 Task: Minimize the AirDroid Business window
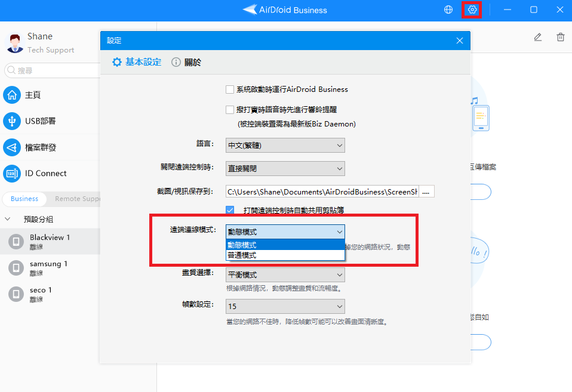(x=508, y=10)
